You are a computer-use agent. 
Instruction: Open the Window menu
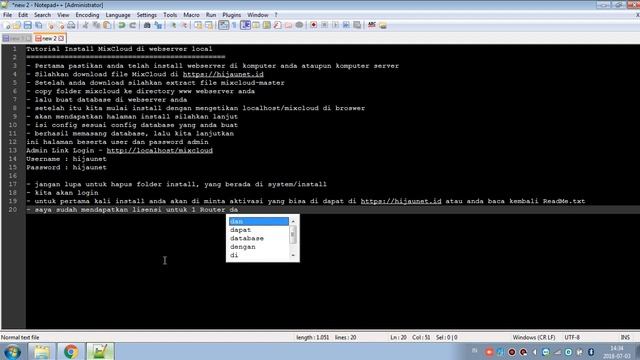(258, 15)
